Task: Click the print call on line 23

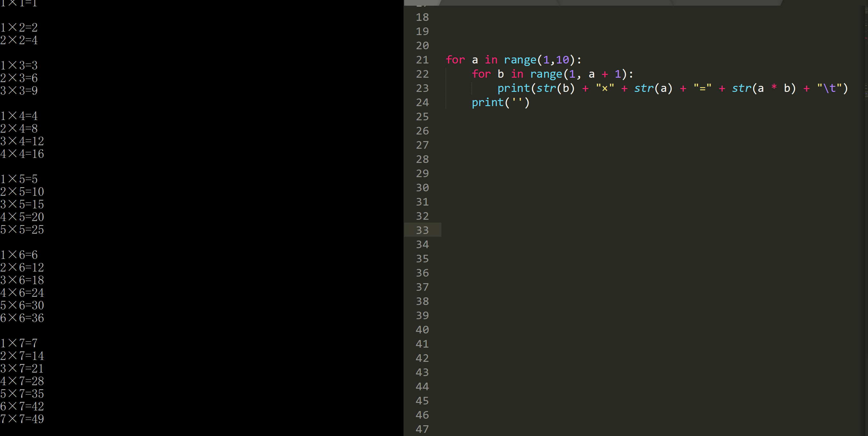Action: pyautogui.click(x=514, y=88)
